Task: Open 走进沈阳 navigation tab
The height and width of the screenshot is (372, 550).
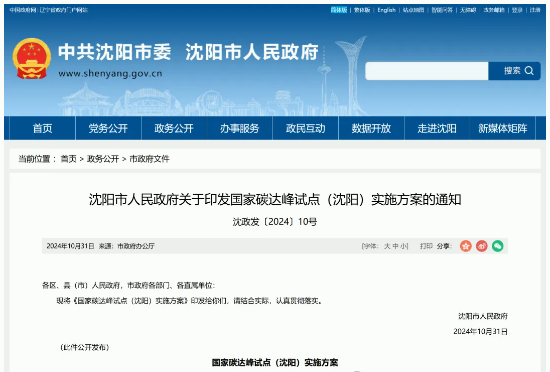Action: click(437, 128)
